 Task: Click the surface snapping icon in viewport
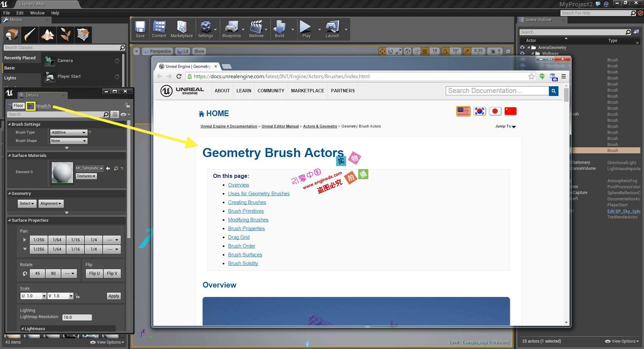[417, 51]
